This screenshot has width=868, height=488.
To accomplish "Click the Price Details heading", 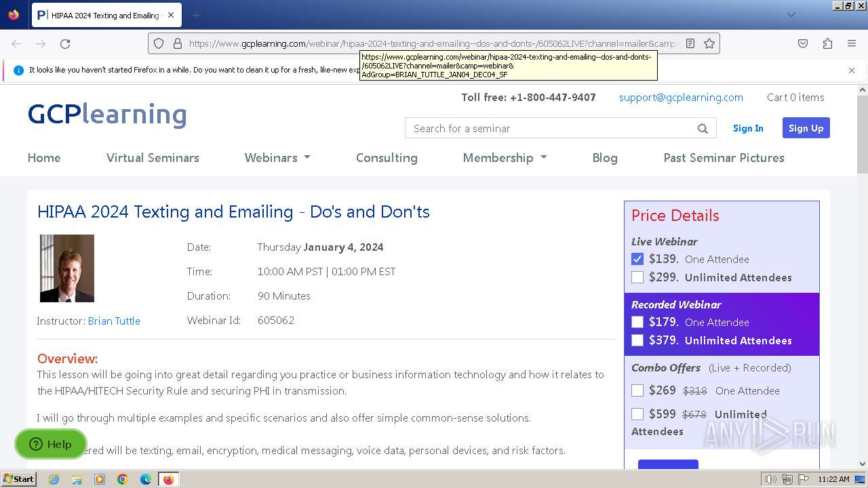I will coord(675,216).
